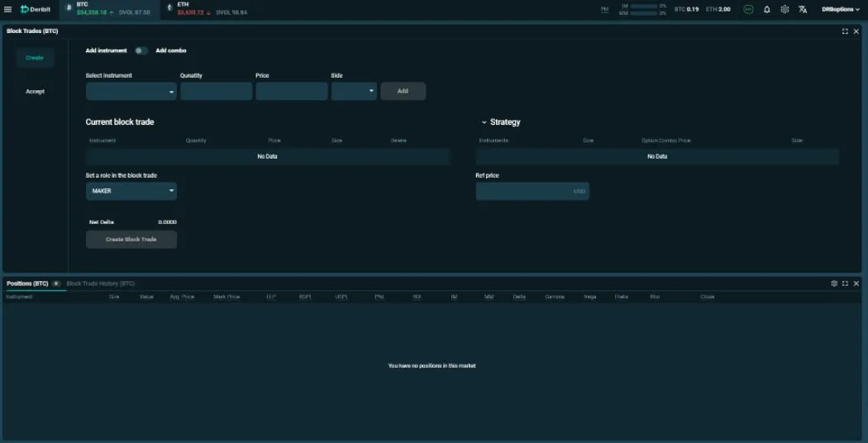The width and height of the screenshot is (868, 443).
Task: Click the Gamma column header
Action: [555, 298]
